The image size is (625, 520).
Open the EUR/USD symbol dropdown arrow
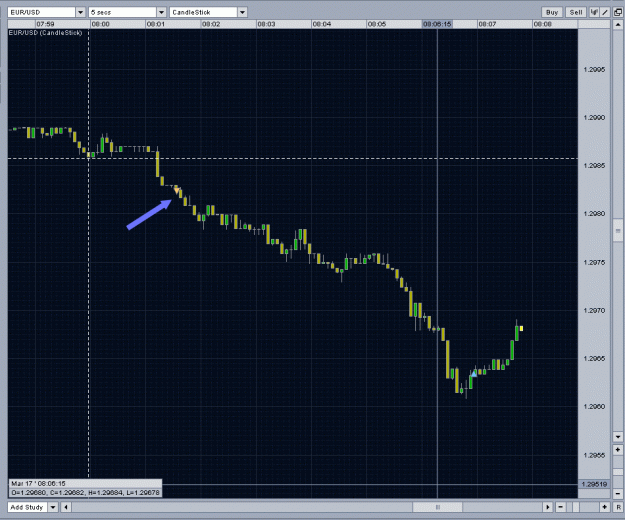click(x=80, y=12)
